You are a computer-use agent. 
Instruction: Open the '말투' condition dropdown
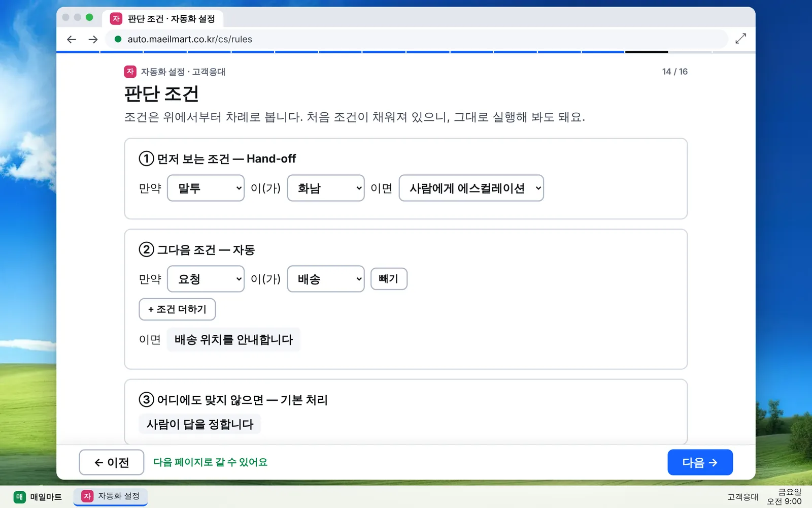[x=206, y=188]
